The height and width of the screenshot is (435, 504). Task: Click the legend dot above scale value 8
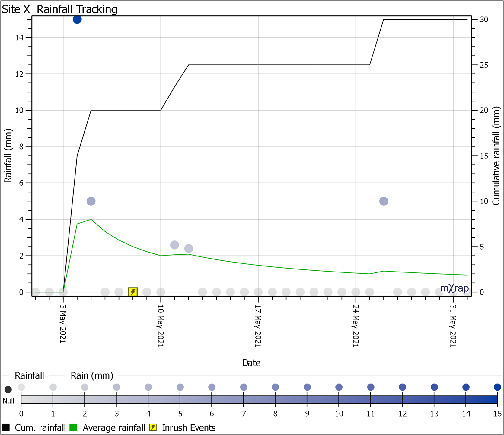[275, 387]
